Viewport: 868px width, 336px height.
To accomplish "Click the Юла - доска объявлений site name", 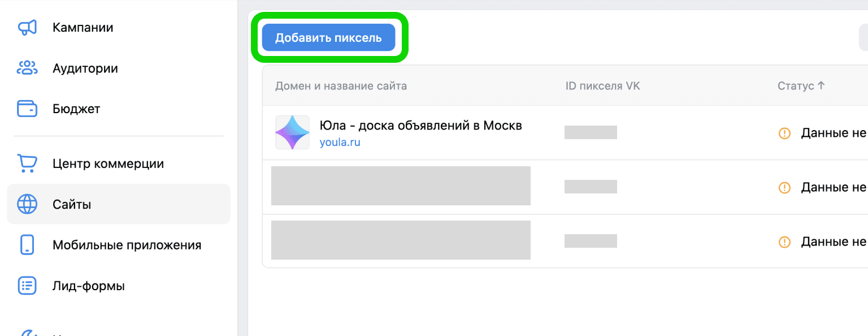I will pos(420,125).
